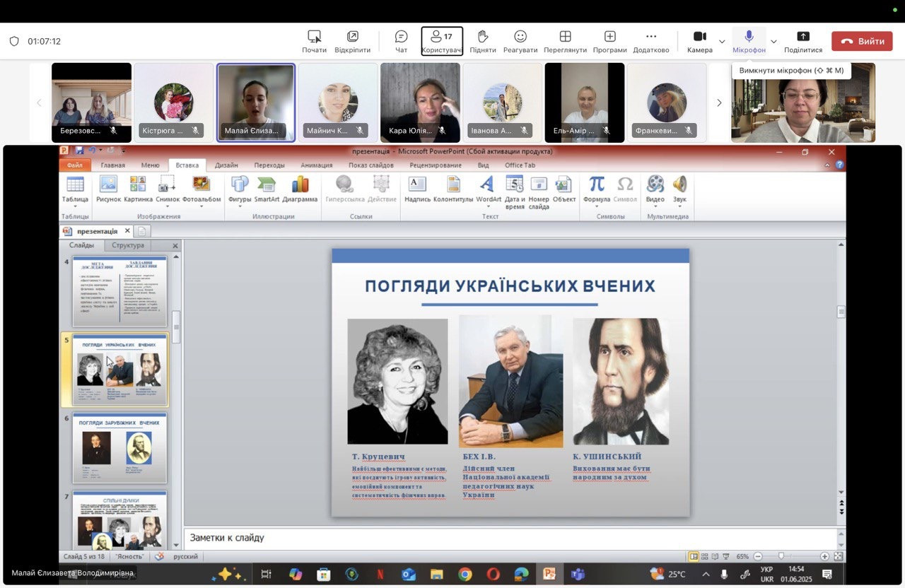905x588 pixels.
Task: Open breakout rooms (Почати) icon
Action: [314, 41]
